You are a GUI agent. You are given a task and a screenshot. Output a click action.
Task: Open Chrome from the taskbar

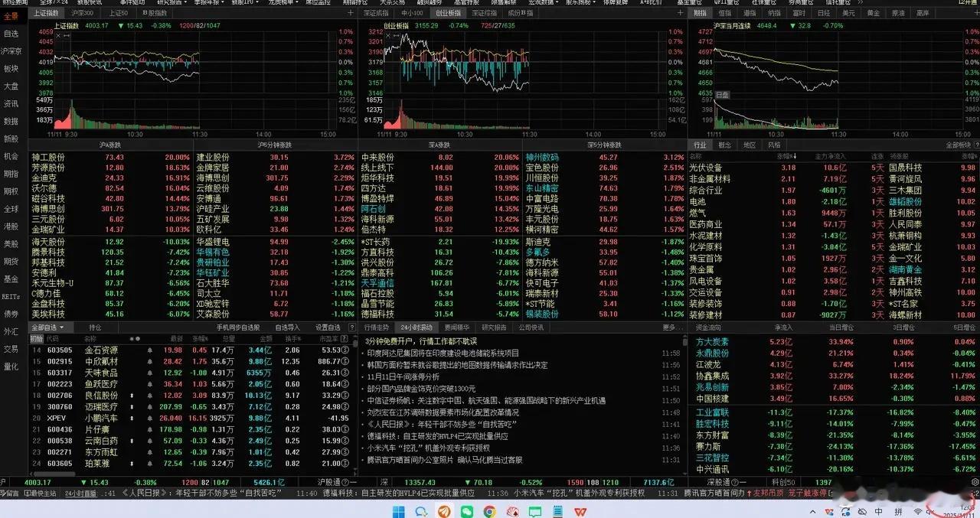[489, 510]
